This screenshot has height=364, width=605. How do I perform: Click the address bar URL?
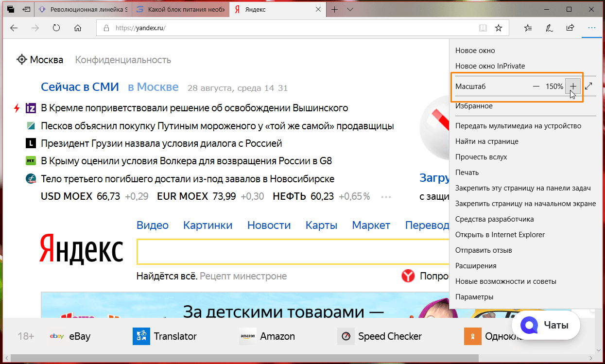140,28
